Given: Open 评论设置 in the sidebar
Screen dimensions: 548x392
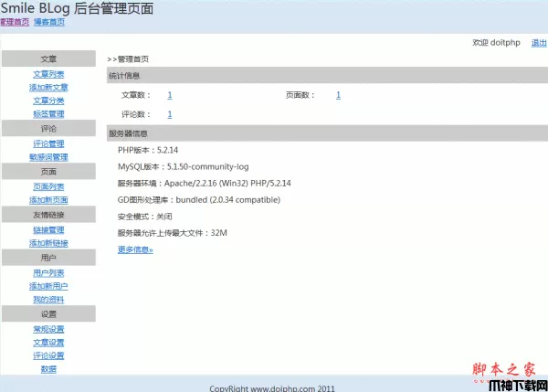Looking at the screenshot, I should pyautogui.click(x=48, y=355).
